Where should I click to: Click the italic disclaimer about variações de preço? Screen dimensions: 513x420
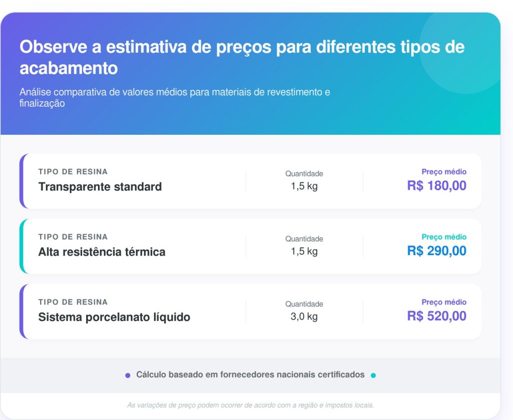pyautogui.click(x=250, y=405)
